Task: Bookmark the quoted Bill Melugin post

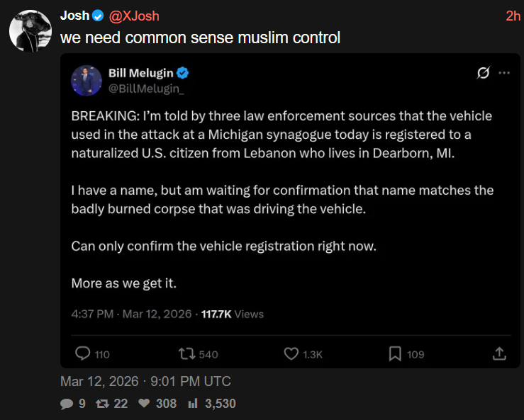Action: pyautogui.click(x=395, y=353)
